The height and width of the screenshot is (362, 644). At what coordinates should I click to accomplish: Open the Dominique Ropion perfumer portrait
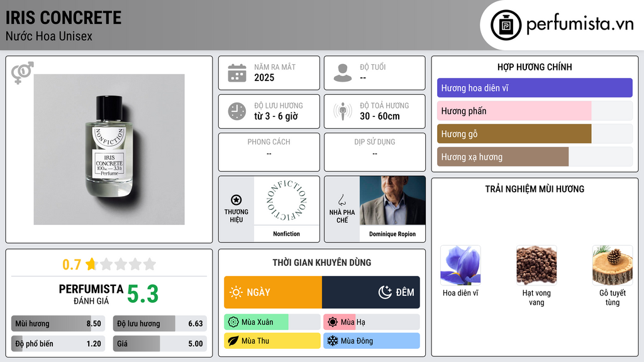coord(392,200)
